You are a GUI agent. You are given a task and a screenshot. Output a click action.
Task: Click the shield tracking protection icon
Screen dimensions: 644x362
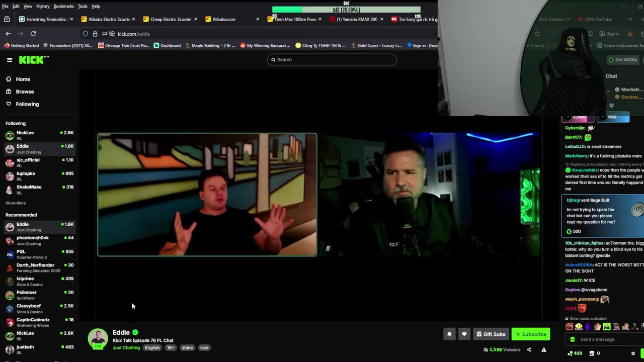85,34
